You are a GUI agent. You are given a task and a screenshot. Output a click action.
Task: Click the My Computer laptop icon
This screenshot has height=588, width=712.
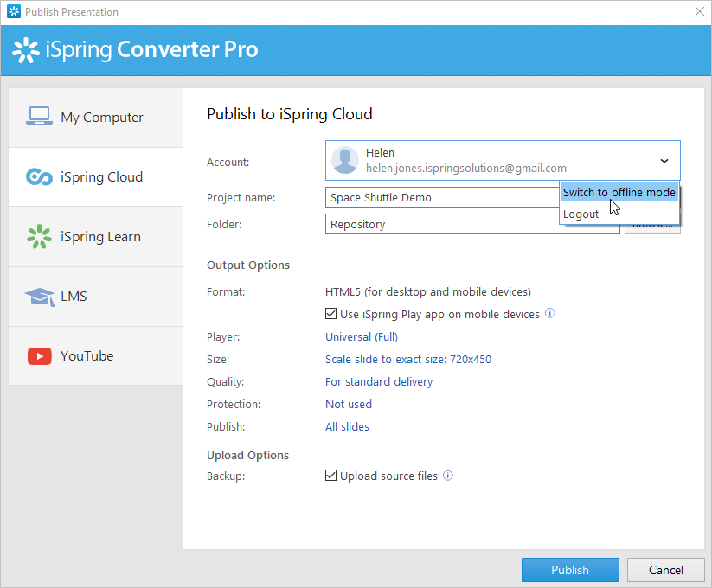39,117
